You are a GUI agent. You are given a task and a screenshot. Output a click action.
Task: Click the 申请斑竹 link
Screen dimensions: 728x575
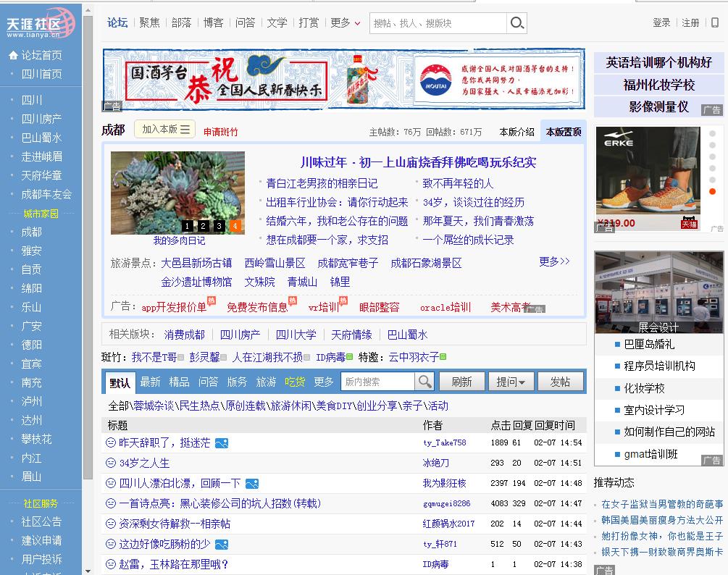click(220, 132)
